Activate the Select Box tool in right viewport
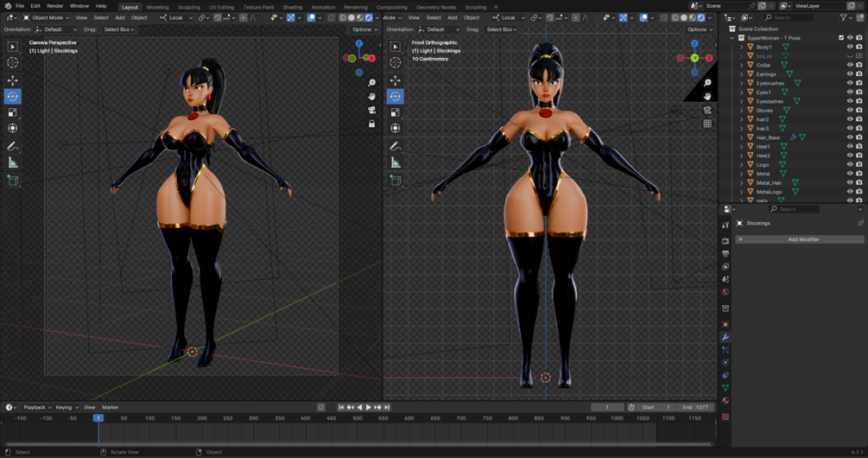Image resolution: width=868 pixels, height=458 pixels. (x=396, y=47)
